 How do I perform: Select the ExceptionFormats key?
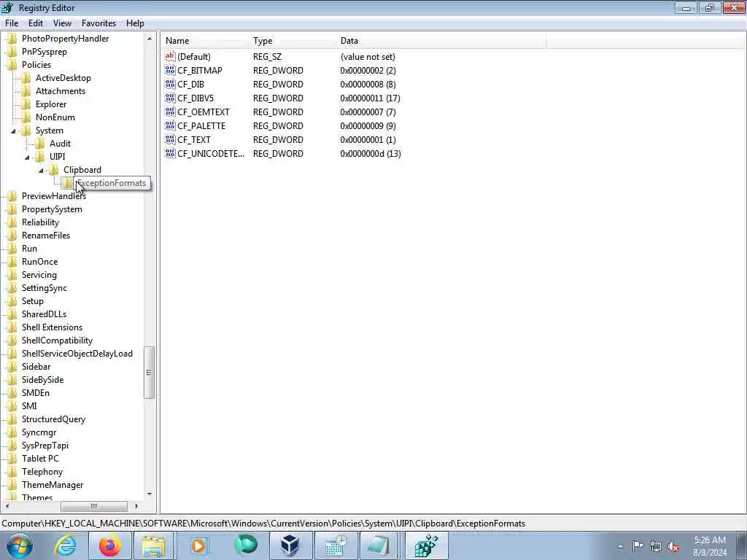point(112,183)
